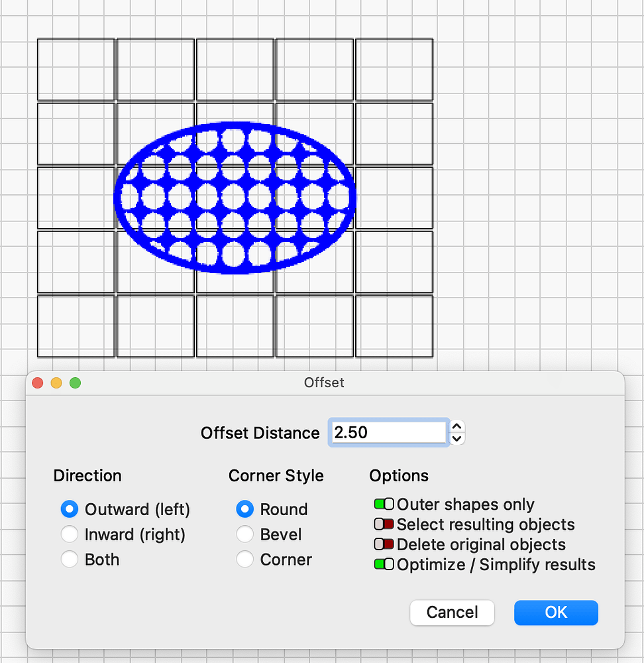Click inside the Offset Distance field
The height and width of the screenshot is (663, 644).
pyautogui.click(x=388, y=432)
